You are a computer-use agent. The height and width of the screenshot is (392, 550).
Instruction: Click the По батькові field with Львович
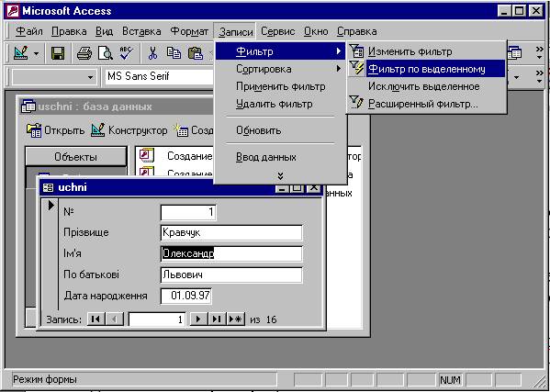point(231,274)
